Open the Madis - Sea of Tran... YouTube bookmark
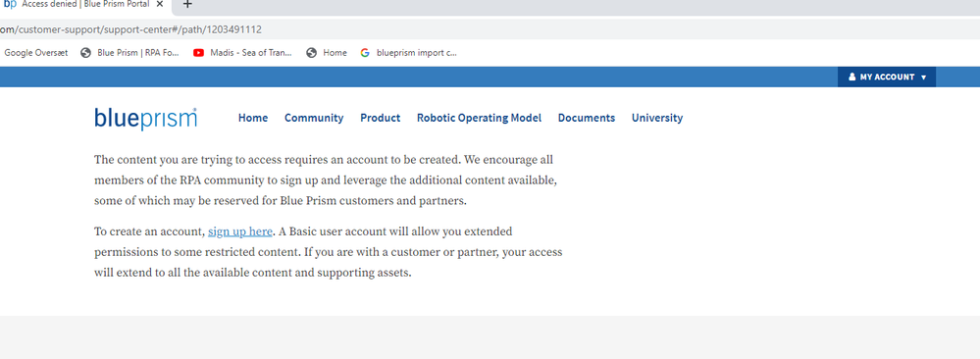This screenshot has width=980, height=359. [x=242, y=53]
